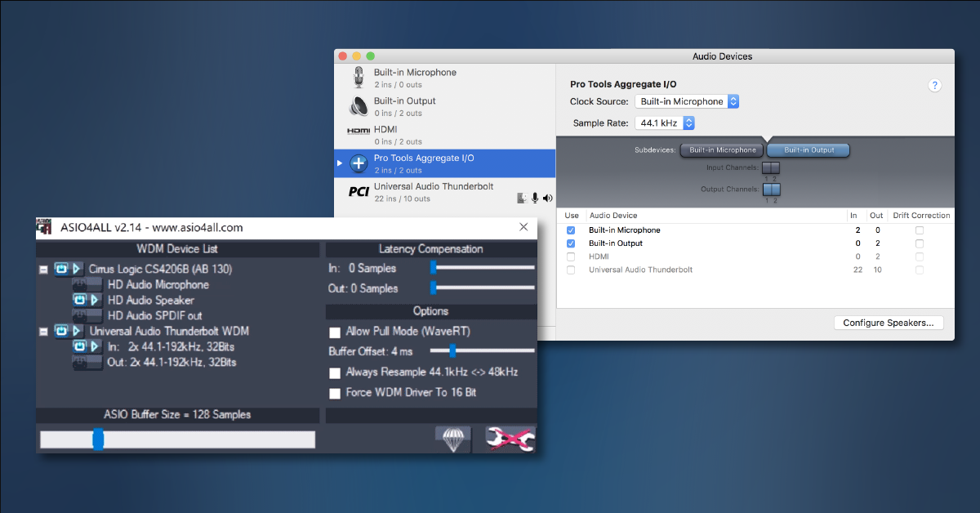980x513 pixels.
Task: Click the ASIO Buffer Size slider
Action: [177, 439]
